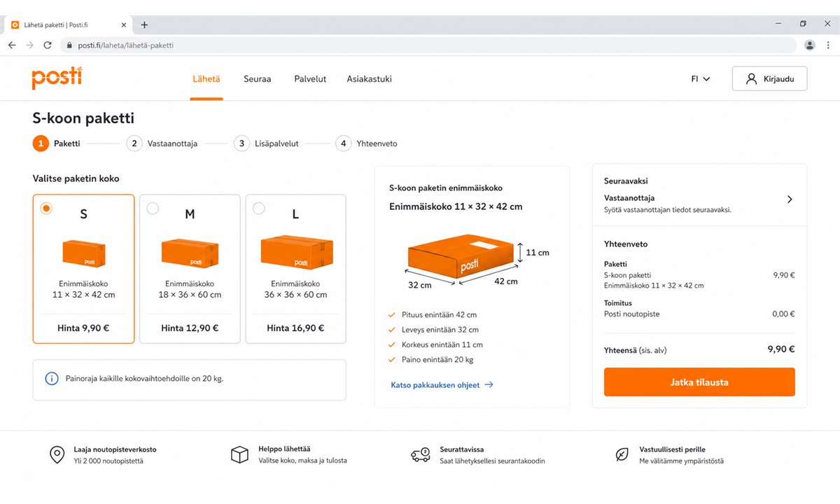Go to step 4 Yhteenveto
Viewport: 840px width, 504px height.
click(x=367, y=143)
